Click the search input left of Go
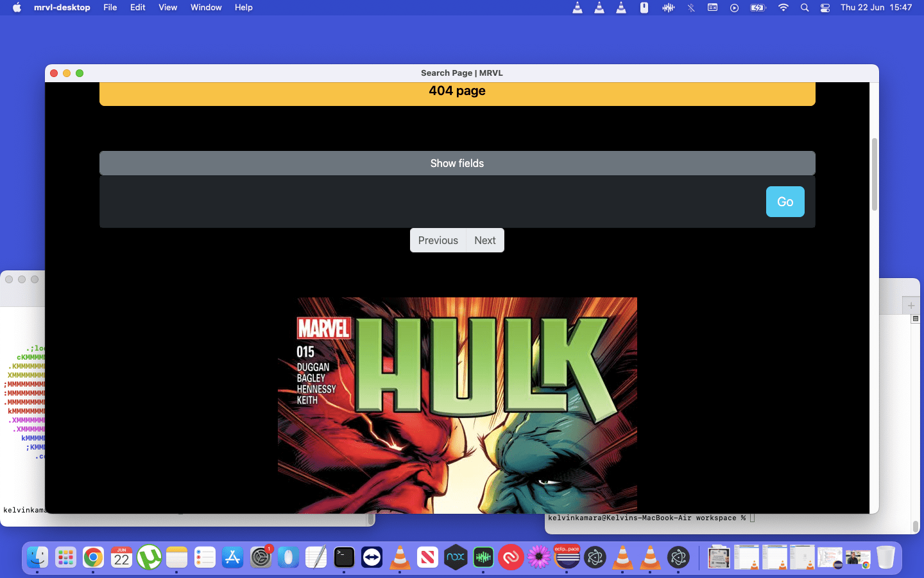 (x=434, y=202)
